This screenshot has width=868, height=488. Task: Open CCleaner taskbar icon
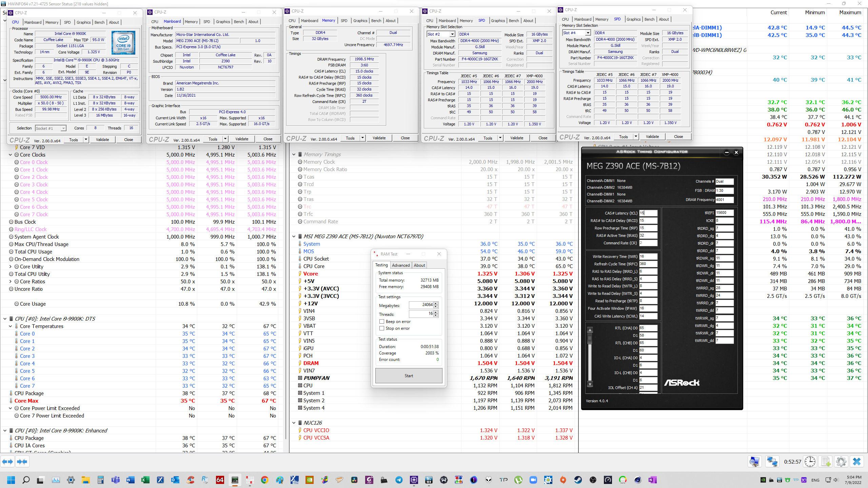[x=190, y=480]
